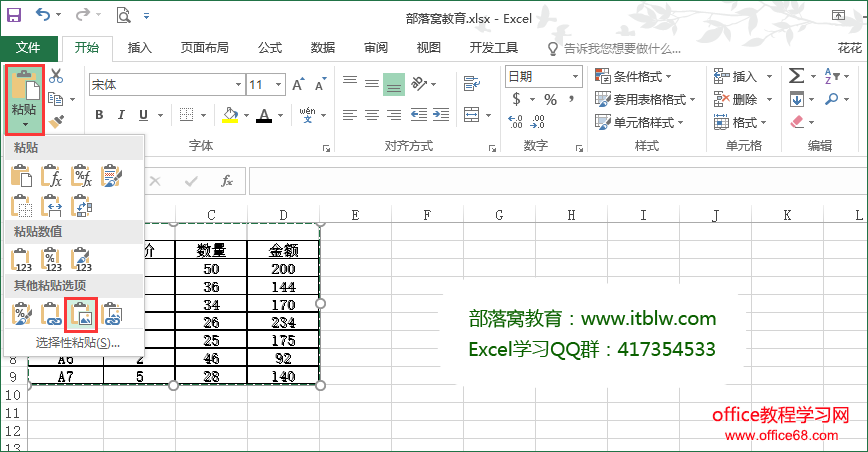868x452 pixels.
Task: Toggle Wrap Text
Action: [472, 84]
